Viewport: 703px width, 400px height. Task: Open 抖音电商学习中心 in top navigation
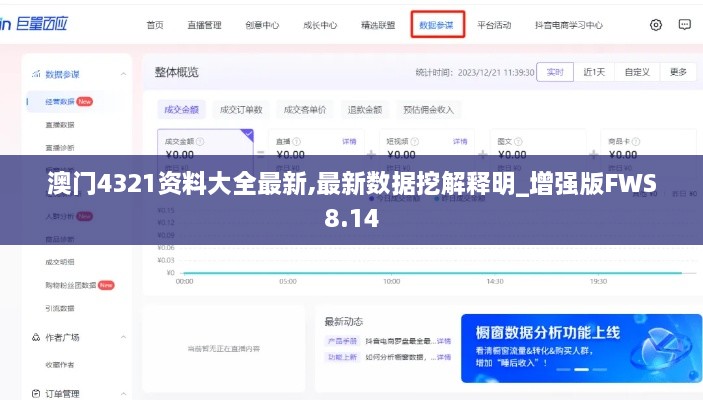(568, 25)
